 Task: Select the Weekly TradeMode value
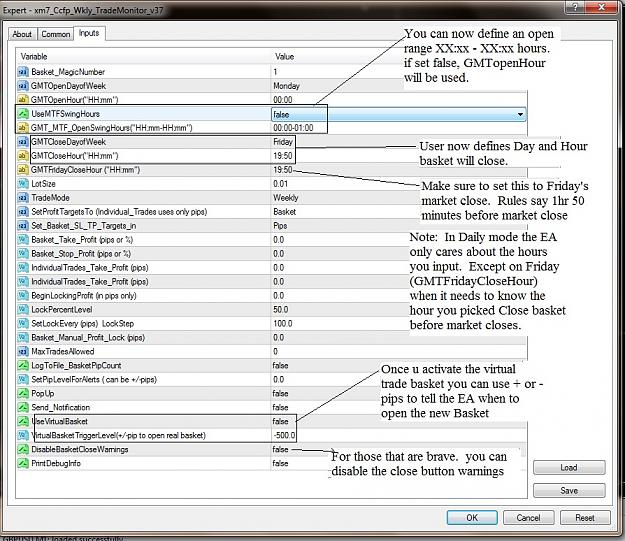point(285,198)
